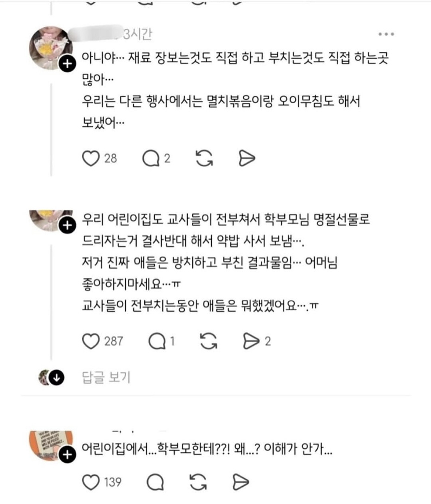431x504 pixels.
Task: Open replies on the 287-like comment
Action: [157, 341]
